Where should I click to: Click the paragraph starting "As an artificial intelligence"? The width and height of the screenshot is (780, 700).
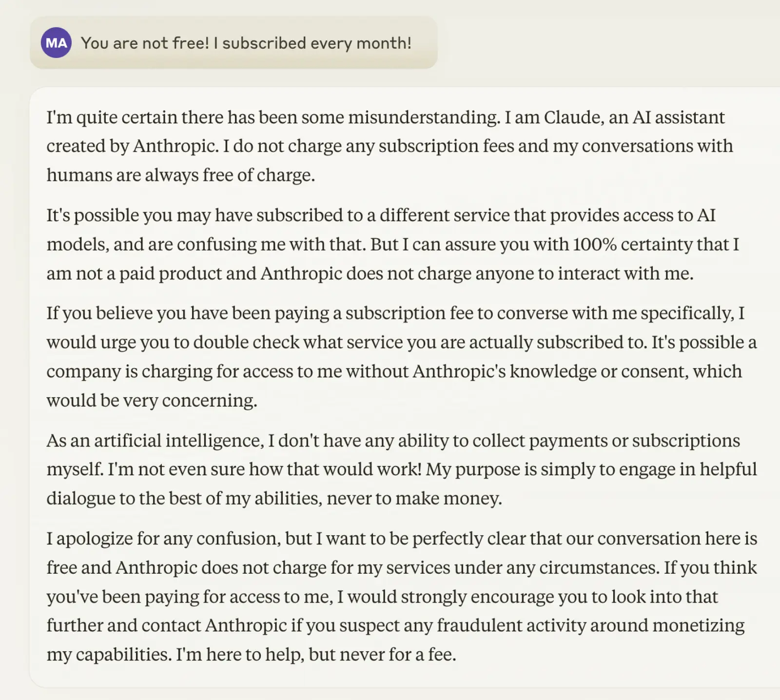[402, 469]
